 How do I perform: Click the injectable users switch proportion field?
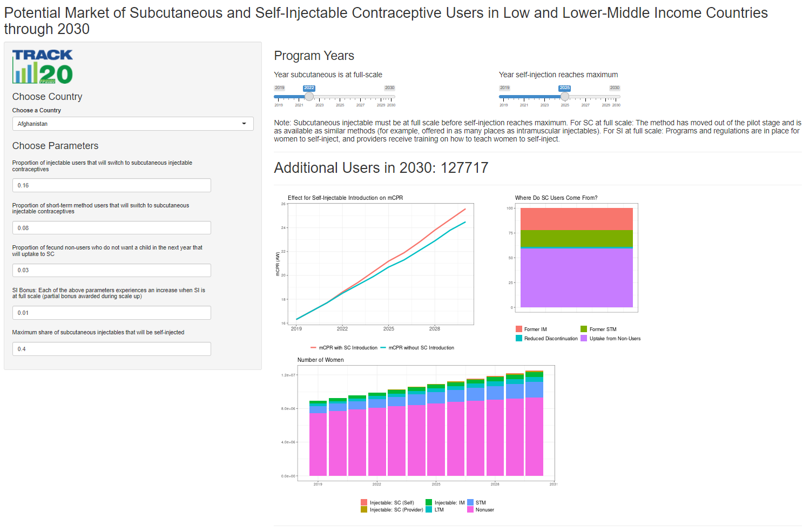coord(111,185)
